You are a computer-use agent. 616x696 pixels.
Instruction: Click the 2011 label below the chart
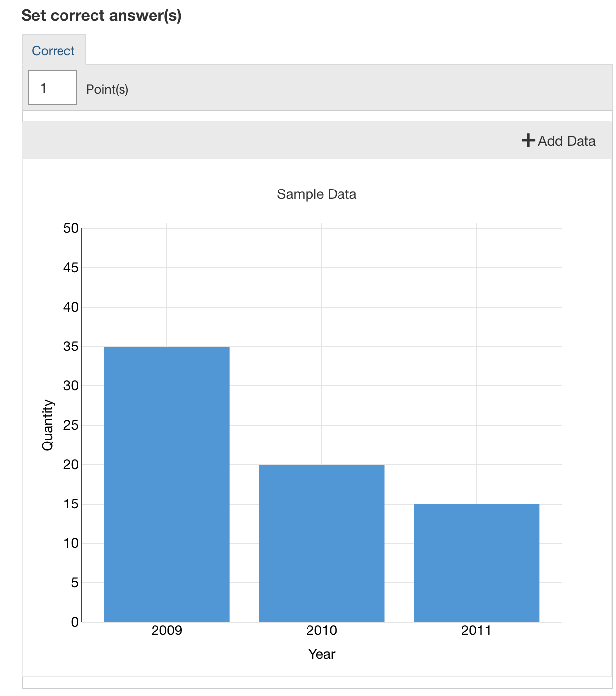click(476, 630)
